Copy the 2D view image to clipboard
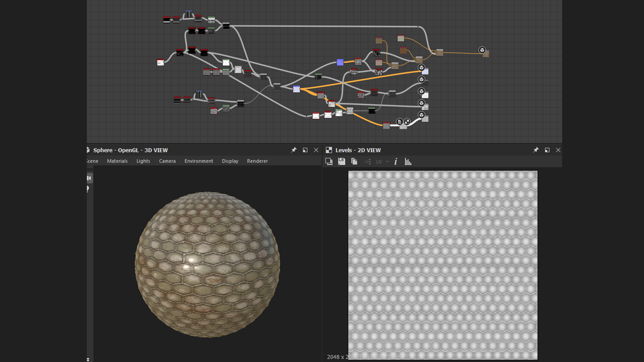 [354, 162]
